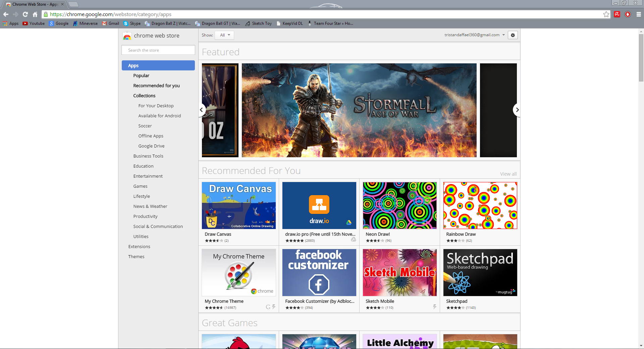This screenshot has height=349, width=644.
Task: Open the Google Drive collection
Action: tap(151, 146)
